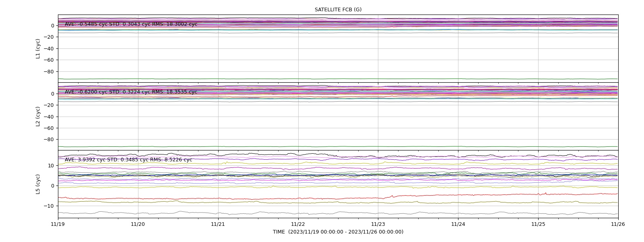Click the 11/21 date tick label
Screen dimensions: 644x242
click(218, 224)
